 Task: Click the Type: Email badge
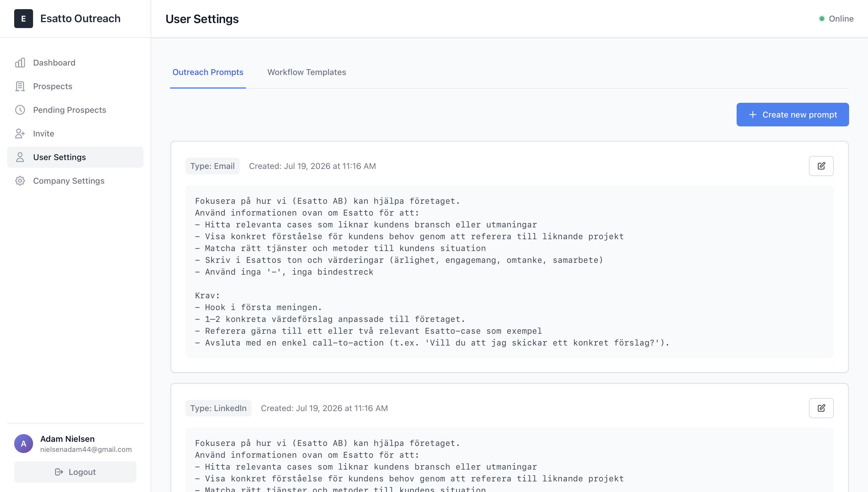pyautogui.click(x=212, y=166)
